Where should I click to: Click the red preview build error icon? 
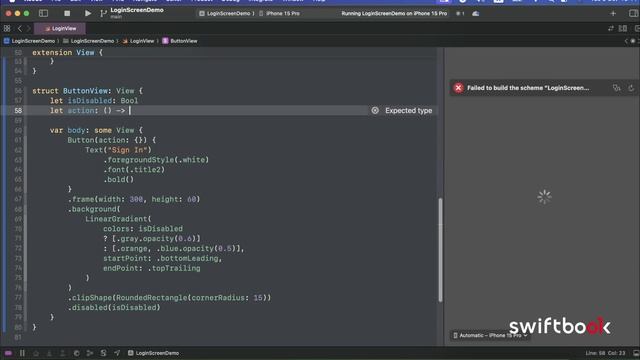(x=458, y=88)
